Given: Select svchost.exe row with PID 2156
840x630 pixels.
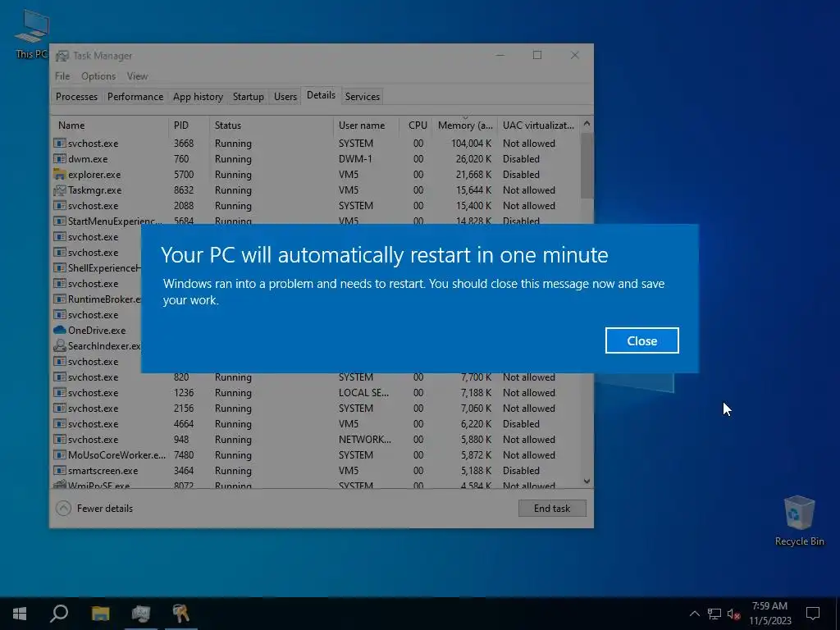Looking at the screenshot, I should tap(315, 409).
